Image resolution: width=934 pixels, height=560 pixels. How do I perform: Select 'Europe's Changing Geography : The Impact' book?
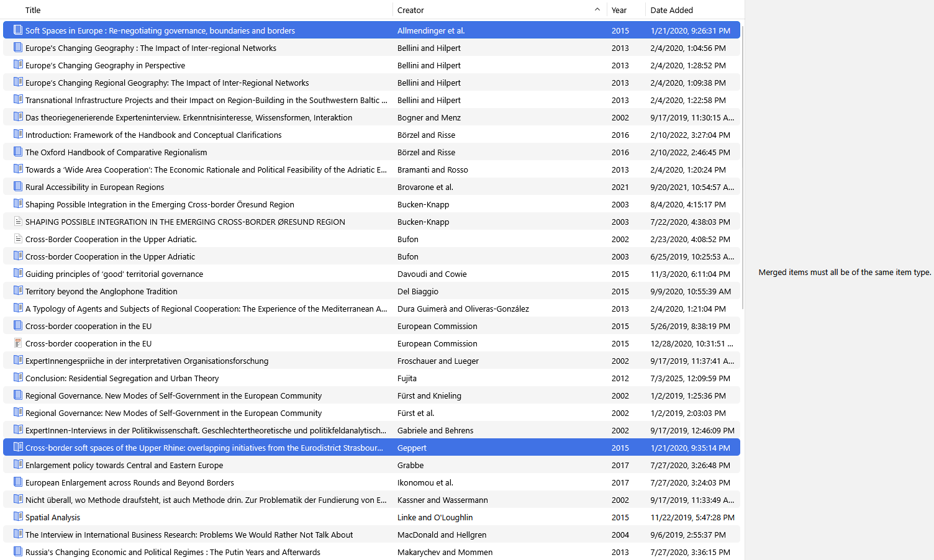click(x=371, y=48)
